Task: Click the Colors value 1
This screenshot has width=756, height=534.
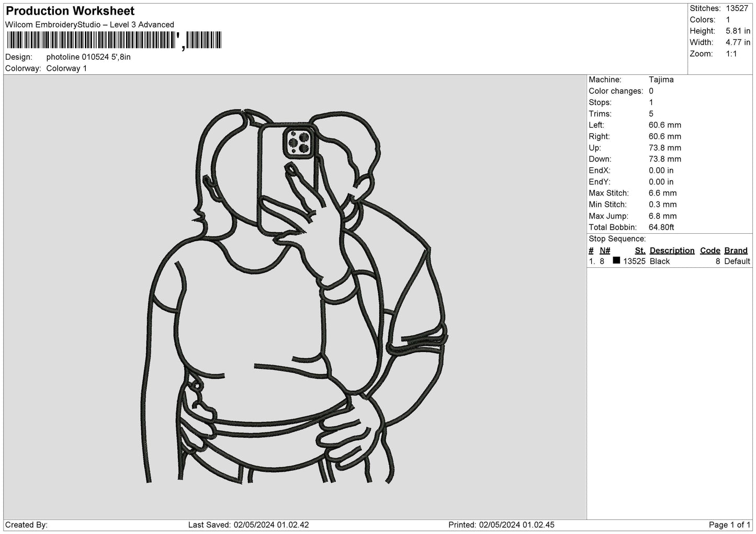Action: tap(728, 20)
